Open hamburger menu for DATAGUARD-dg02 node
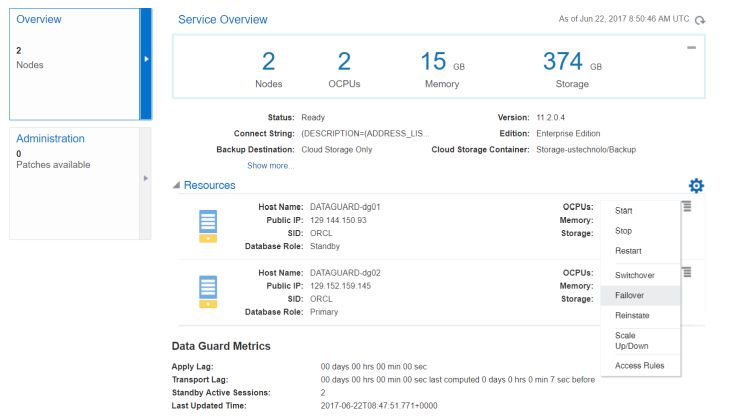 [x=687, y=272]
